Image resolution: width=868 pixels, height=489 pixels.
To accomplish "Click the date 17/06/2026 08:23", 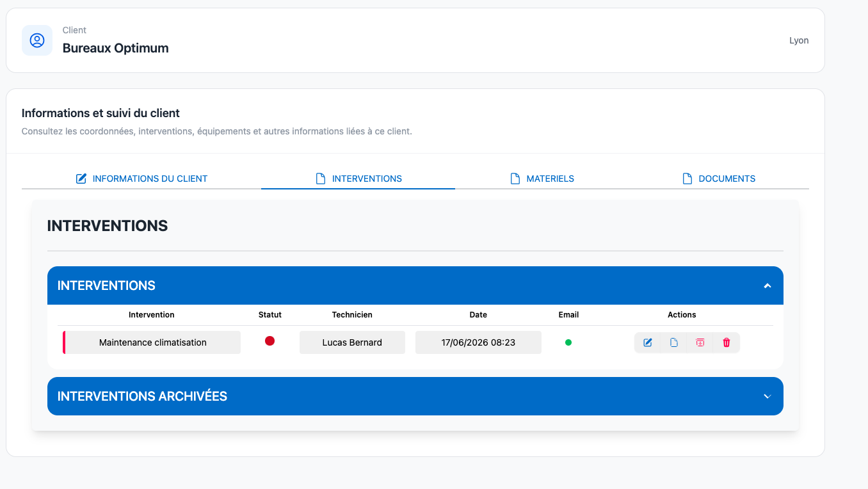I will coord(478,342).
